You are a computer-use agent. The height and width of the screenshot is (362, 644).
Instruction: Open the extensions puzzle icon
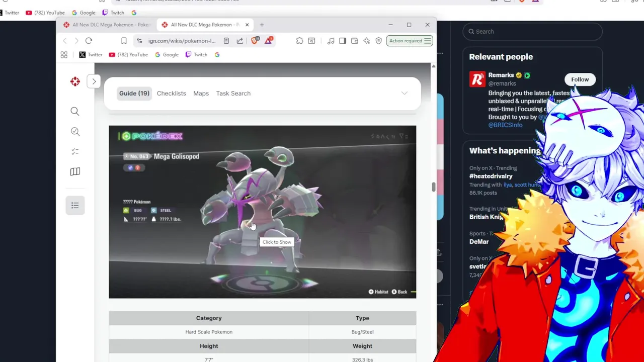click(x=299, y=41)
